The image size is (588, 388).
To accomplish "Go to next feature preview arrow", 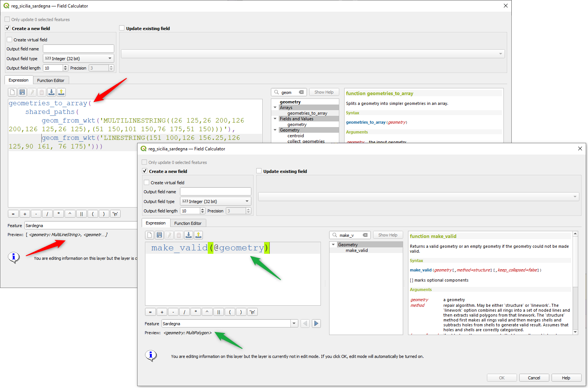I will [x=316, y=324].
